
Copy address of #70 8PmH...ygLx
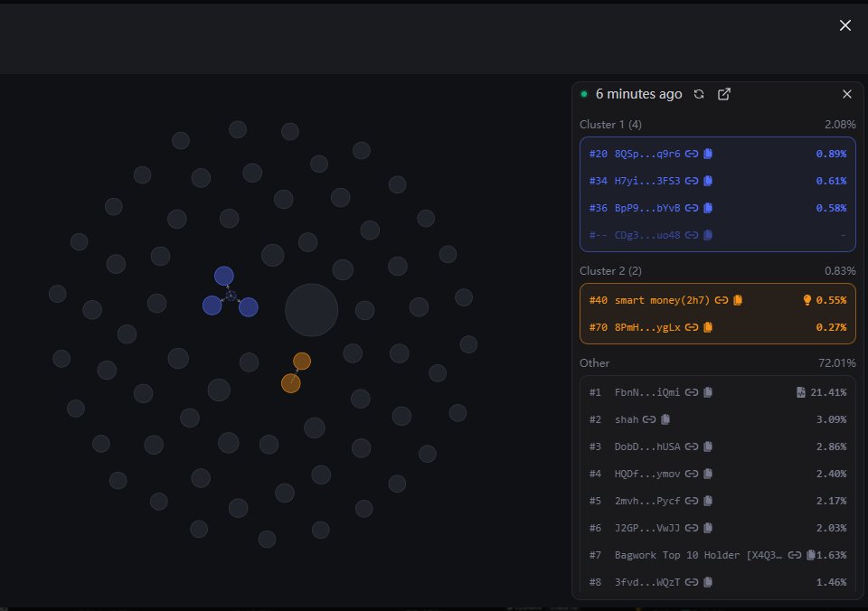[708, 327]
